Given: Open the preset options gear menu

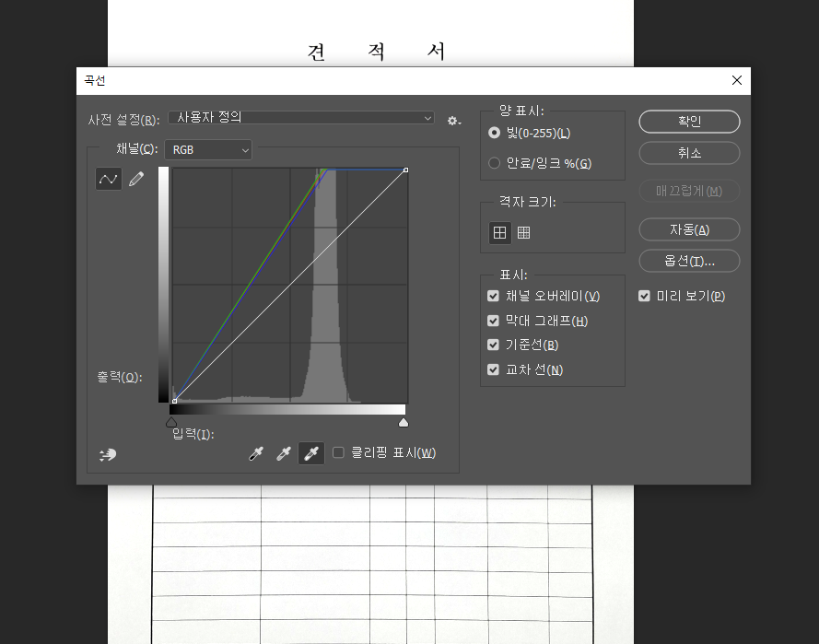Looking at the screenshot, I should [x=454, y=121].
